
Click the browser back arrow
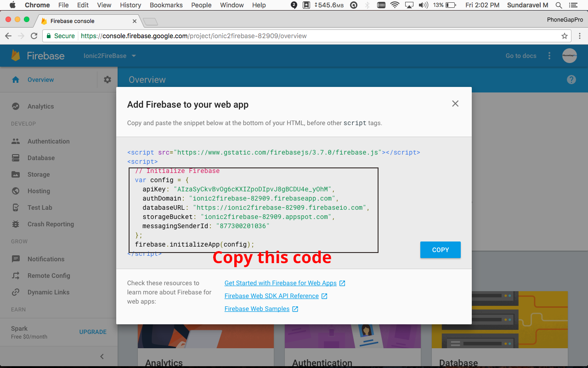click(x=8, y=36)
